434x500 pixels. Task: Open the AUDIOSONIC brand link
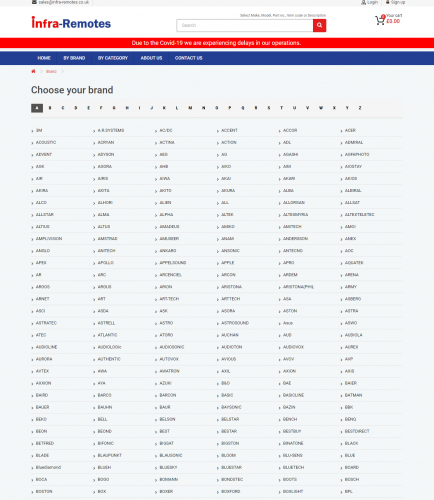[172, 347]
